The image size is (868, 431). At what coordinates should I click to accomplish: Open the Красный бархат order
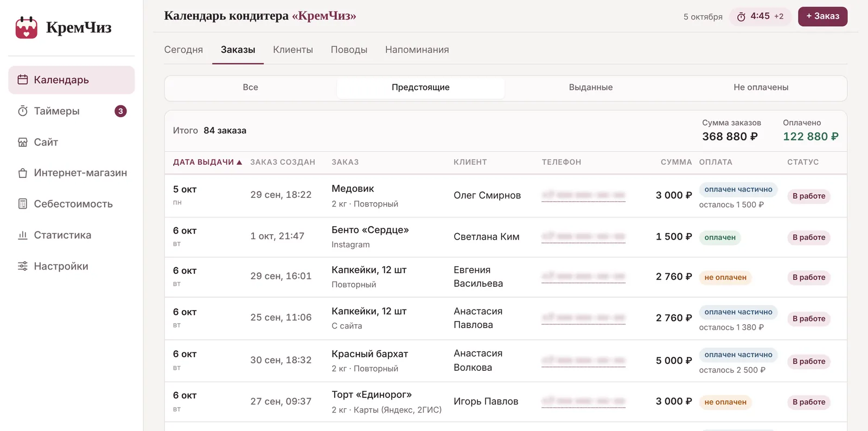click(x=369, y=354)
